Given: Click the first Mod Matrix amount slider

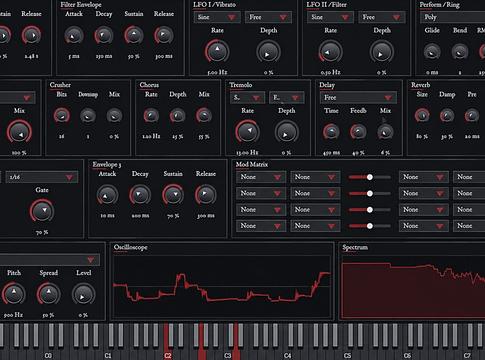Looking at the screenshot, I should pos(370,177).
